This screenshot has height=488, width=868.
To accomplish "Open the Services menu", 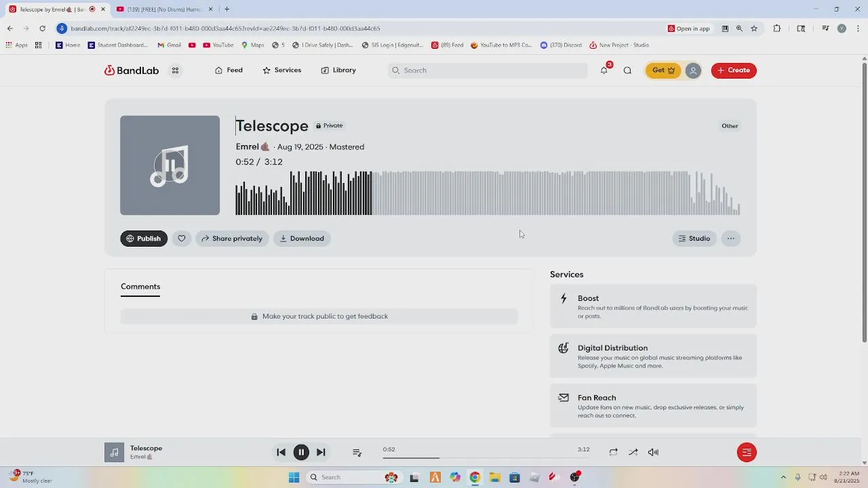I will (x=281, y=70).
